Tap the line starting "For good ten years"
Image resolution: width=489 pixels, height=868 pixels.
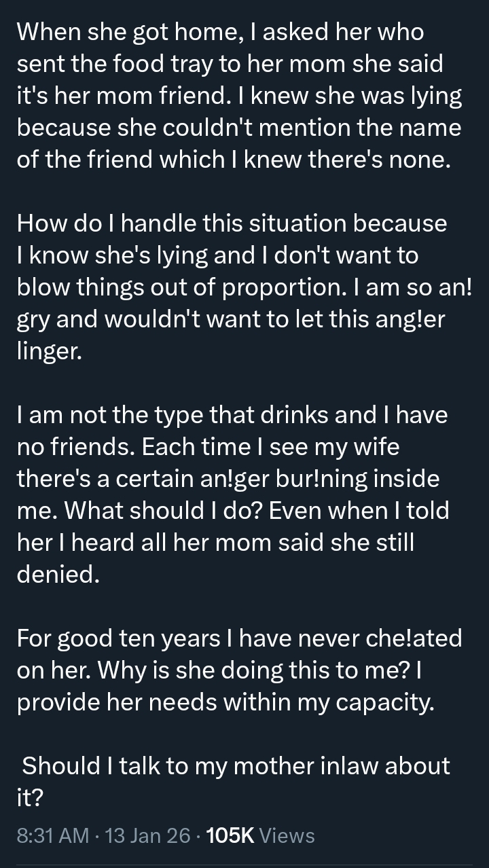[x=239, y=638]
